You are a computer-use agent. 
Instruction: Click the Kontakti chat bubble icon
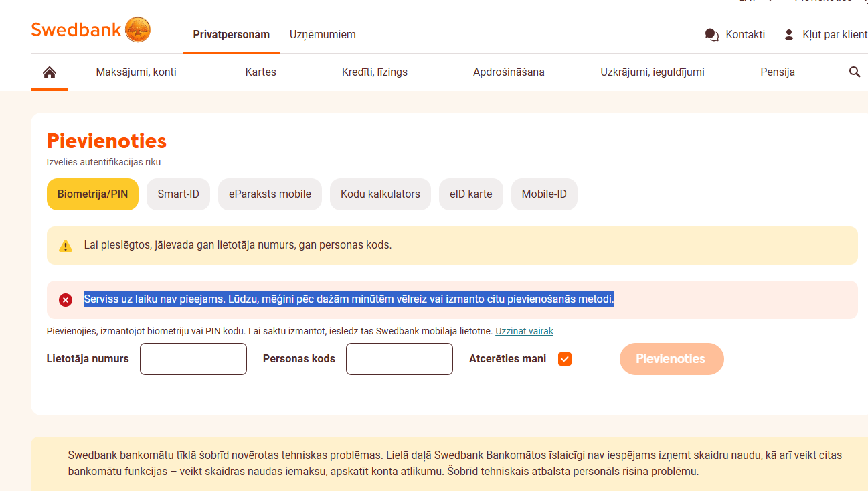[x=712, y=35]
